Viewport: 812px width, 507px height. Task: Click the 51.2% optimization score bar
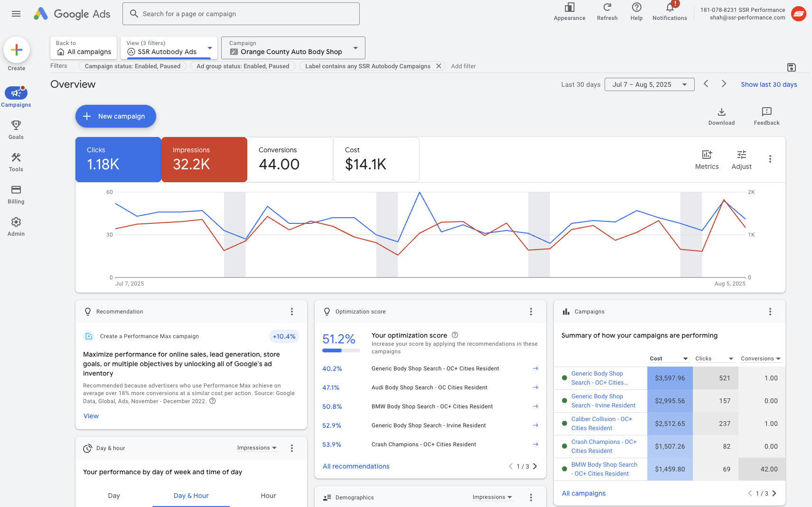coord(341,350)
